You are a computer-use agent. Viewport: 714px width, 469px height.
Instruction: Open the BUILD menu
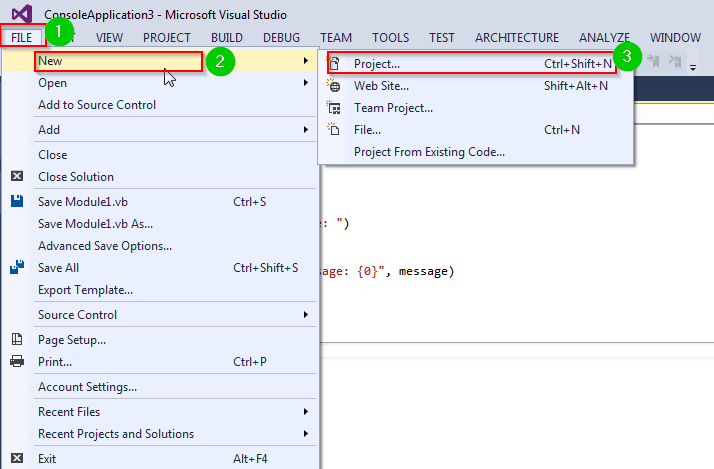227,38
